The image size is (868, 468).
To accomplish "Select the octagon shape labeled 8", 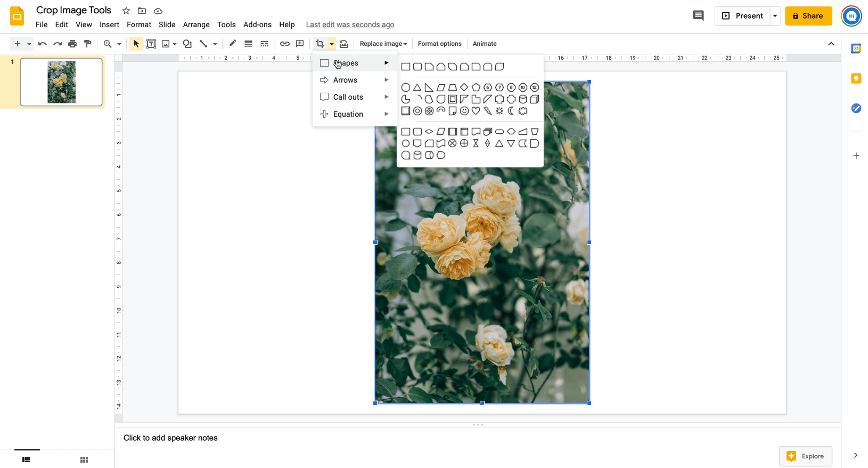I will tap(511, 87).
